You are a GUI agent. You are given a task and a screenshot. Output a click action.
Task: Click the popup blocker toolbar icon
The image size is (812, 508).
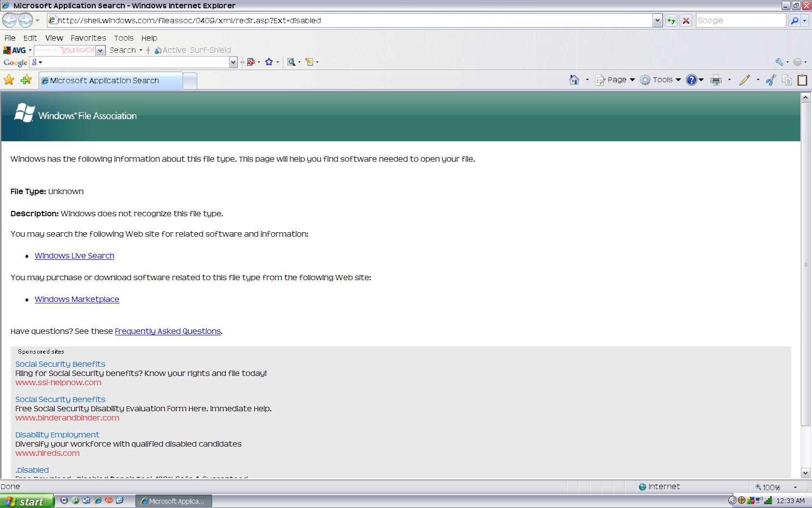[251, 62]
